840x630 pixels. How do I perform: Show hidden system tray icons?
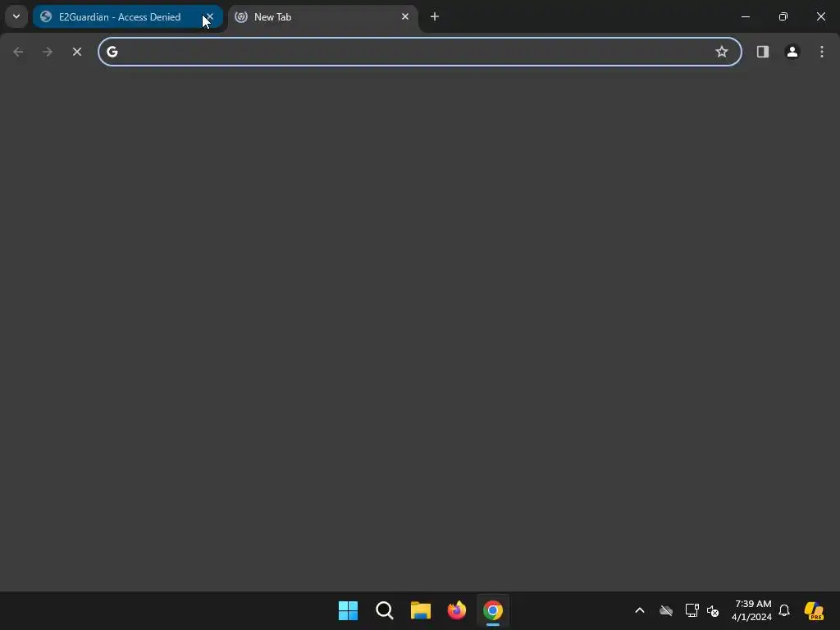point(640,610)
